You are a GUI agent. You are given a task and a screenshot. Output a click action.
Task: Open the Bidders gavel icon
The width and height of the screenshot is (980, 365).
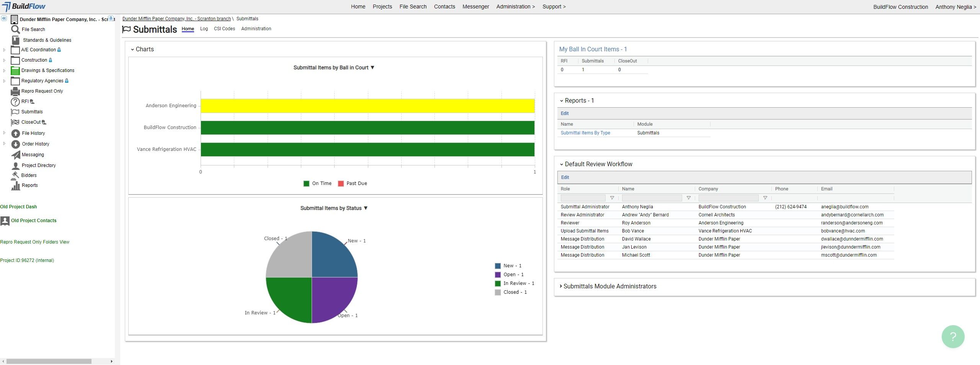coord(15,175)
